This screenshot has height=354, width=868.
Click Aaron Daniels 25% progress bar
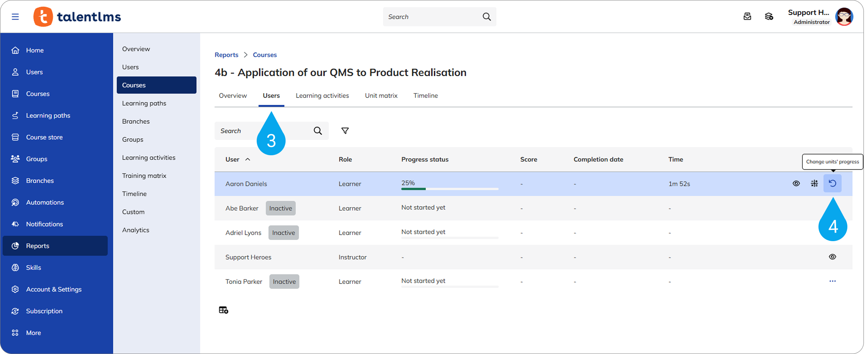tap(450, 189)
